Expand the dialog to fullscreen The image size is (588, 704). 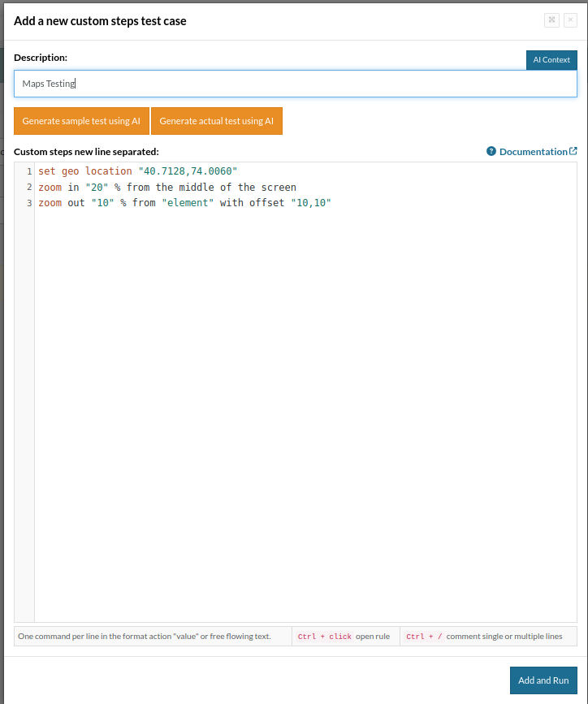(551, 20)
